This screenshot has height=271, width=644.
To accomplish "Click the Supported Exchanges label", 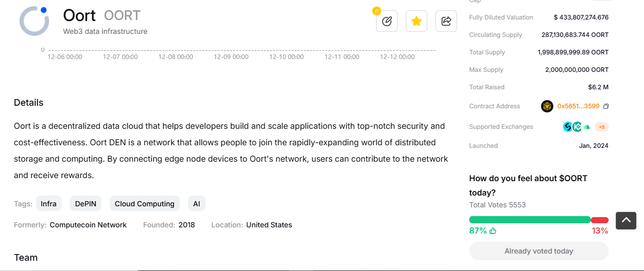I will (501, 127).
